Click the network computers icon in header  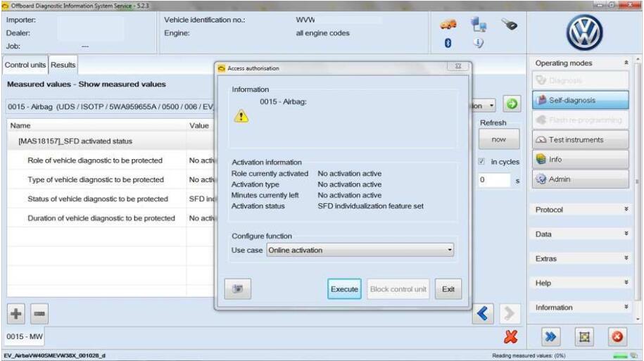click(479, 25)
